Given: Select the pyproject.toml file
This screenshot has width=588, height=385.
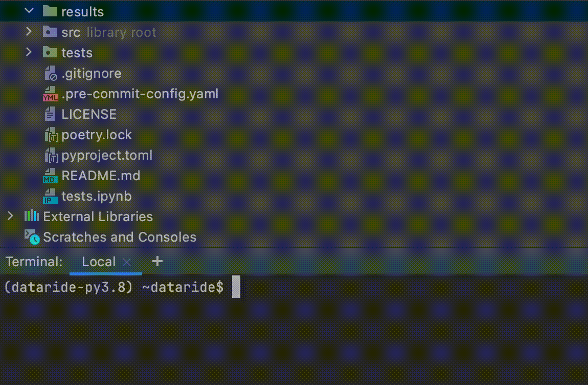Looking at the screenshot, I should point(107,155).
